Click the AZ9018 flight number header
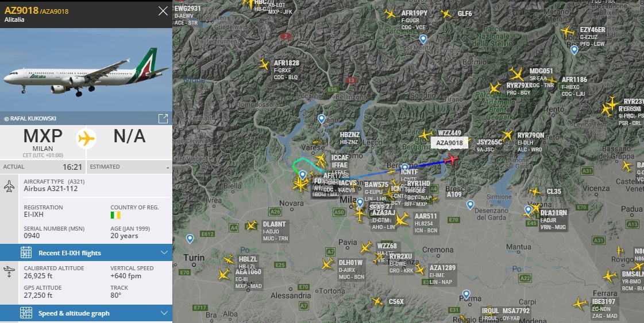This screenshot has height=323, width=644. (21, 10)
